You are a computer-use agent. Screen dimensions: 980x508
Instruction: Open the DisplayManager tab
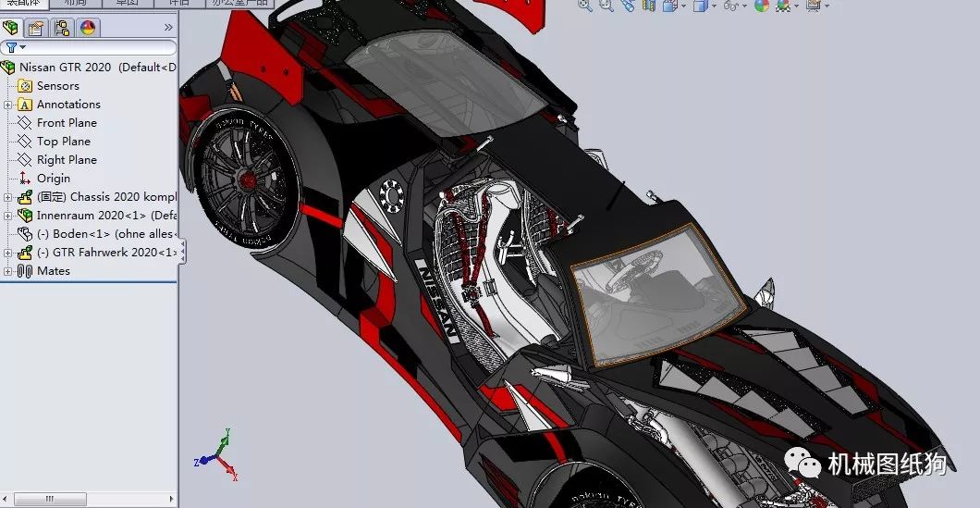[x=88, y=28]
